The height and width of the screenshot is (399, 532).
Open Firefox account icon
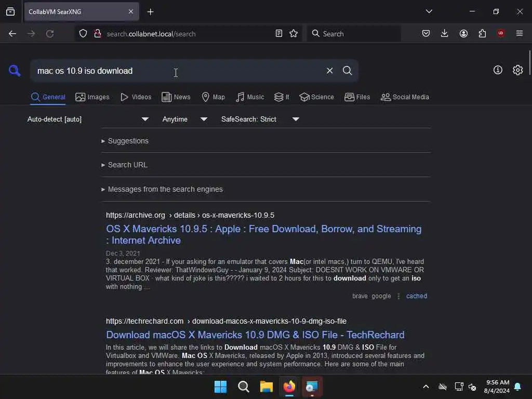tap(463, 33)
